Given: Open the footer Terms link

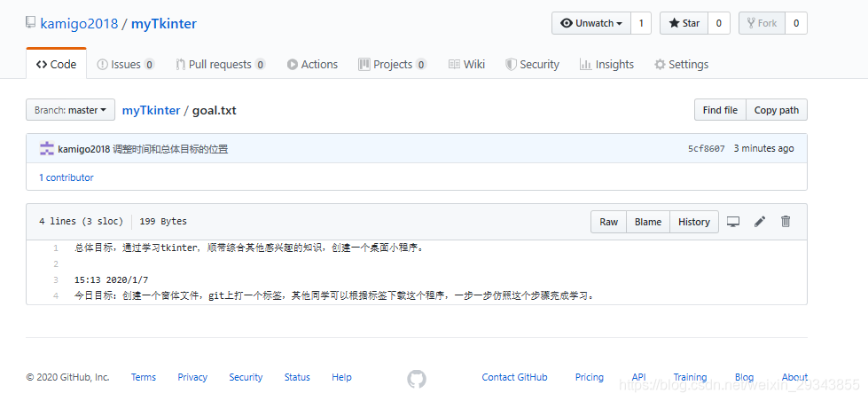Looking at the screenshot, I should click(144, 377).
